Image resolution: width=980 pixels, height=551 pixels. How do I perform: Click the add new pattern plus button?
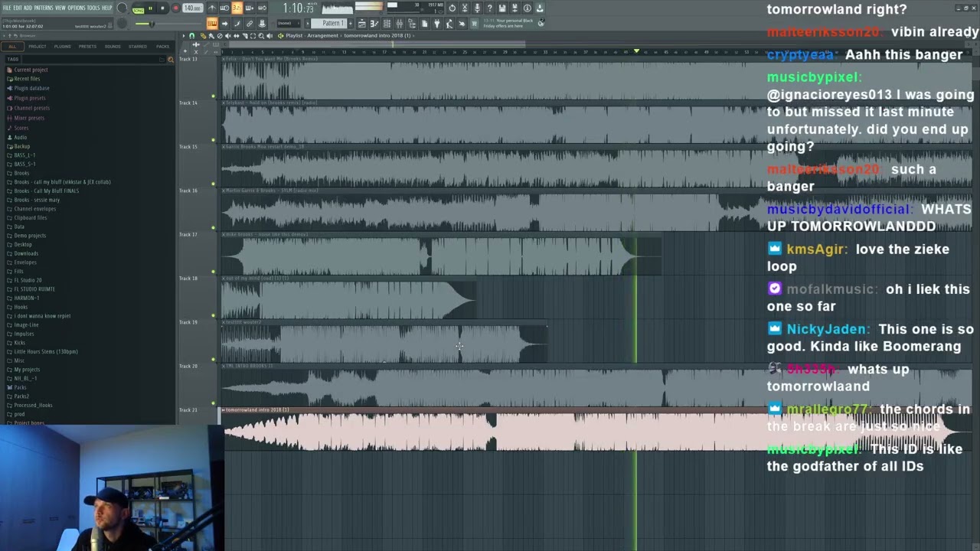351,24
